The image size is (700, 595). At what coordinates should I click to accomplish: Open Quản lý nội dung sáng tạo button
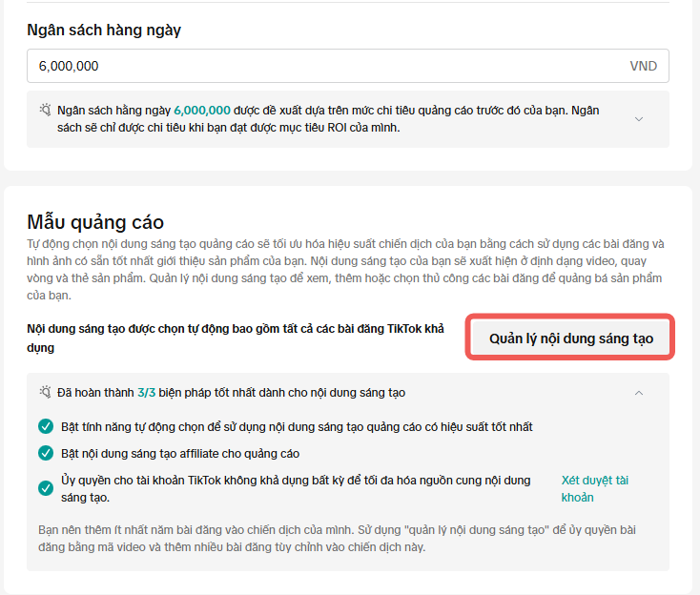click(x=570, y=339)
